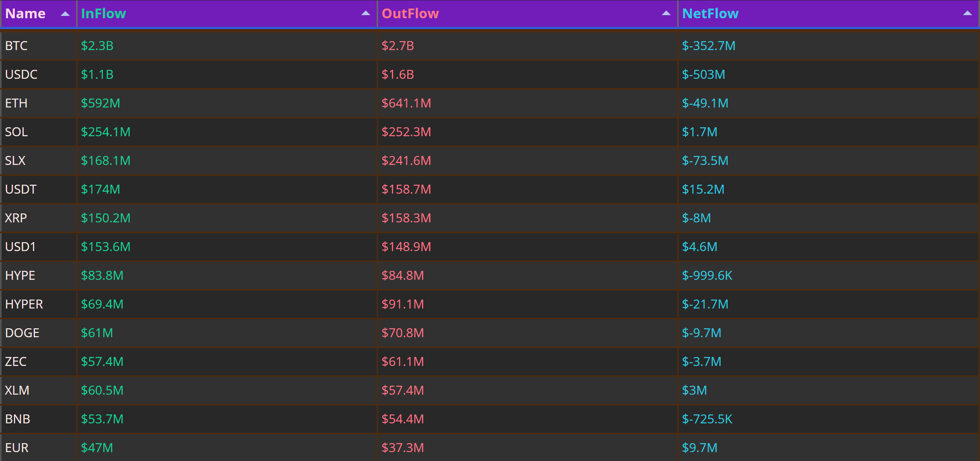
Task: Click HYPE inflow value $83.8M
Action: 102,276
